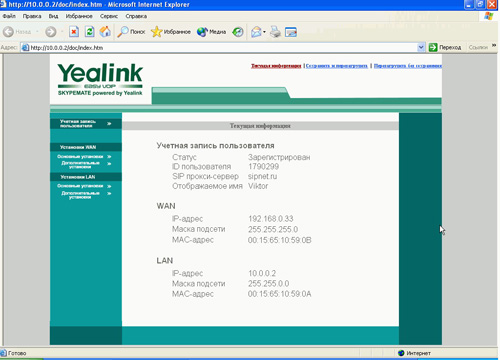Screen dimensions: 500x360
Task: Open the History clock icon
Action: 238,32
